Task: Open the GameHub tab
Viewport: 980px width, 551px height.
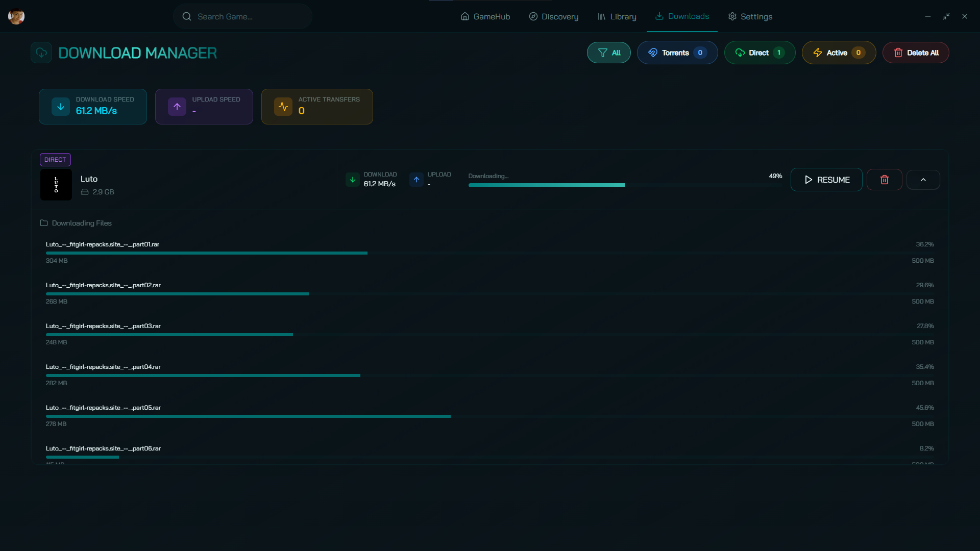Action: click(485, 16)
